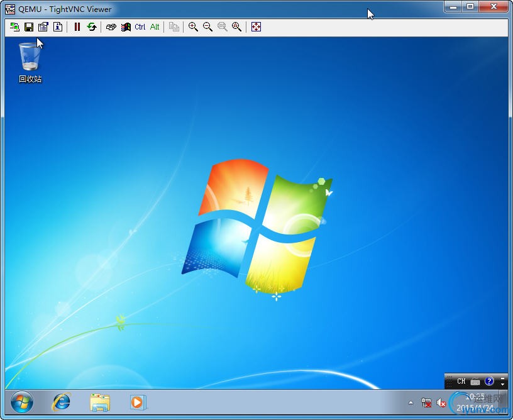Select the Recycle Bin desktop icon
The image size is (513, 420).
tap(30, 62)
